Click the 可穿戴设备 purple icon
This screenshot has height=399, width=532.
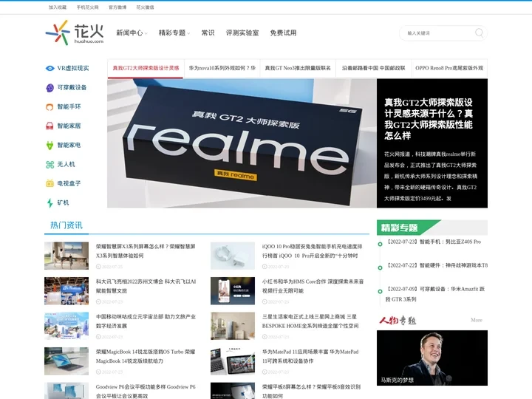50,87
